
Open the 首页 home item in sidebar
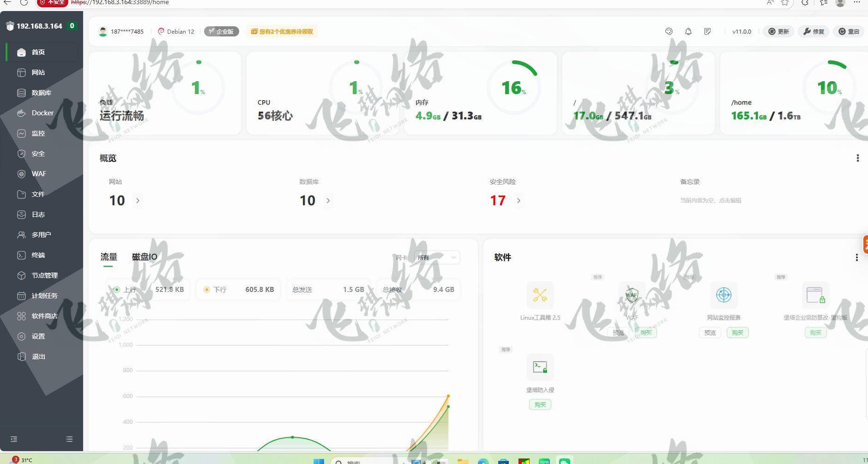(x=42, y=52)
